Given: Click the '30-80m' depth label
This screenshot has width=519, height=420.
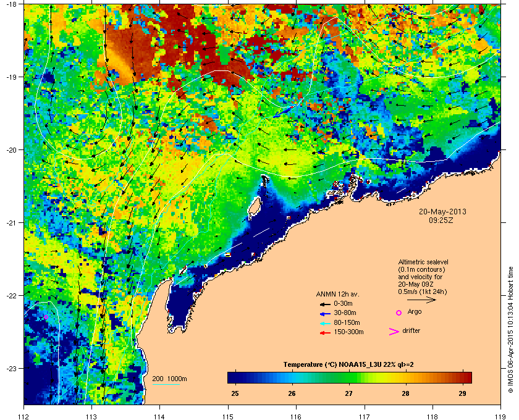Looking at the screenshot, I should tap(345, 313).
